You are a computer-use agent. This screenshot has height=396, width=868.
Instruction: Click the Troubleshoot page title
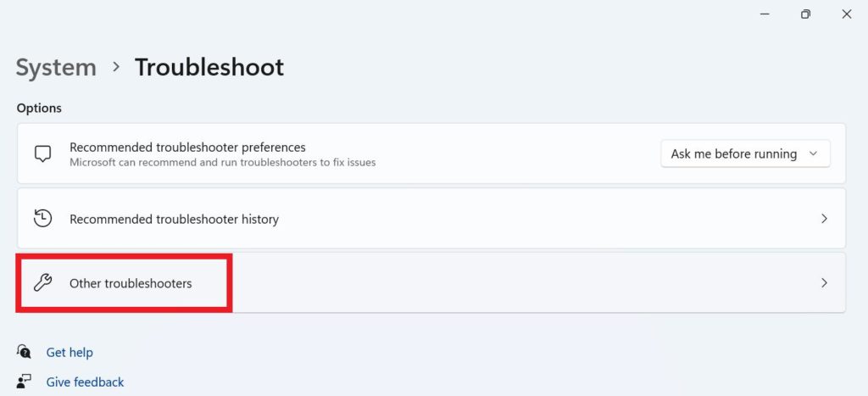coord(209,68)
